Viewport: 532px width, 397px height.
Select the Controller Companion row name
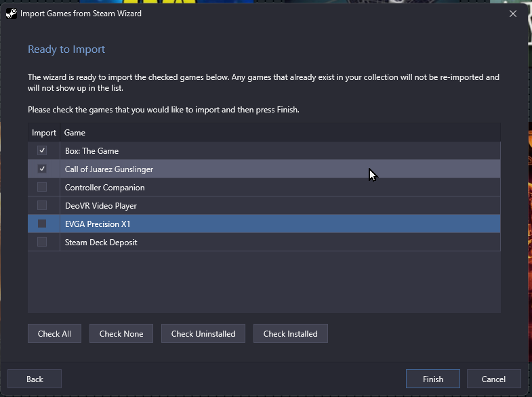(x=104, y=188)
